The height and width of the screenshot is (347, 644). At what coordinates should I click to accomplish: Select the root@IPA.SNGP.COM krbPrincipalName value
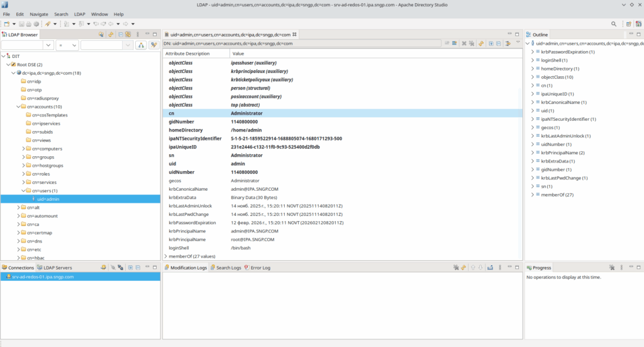252,239
